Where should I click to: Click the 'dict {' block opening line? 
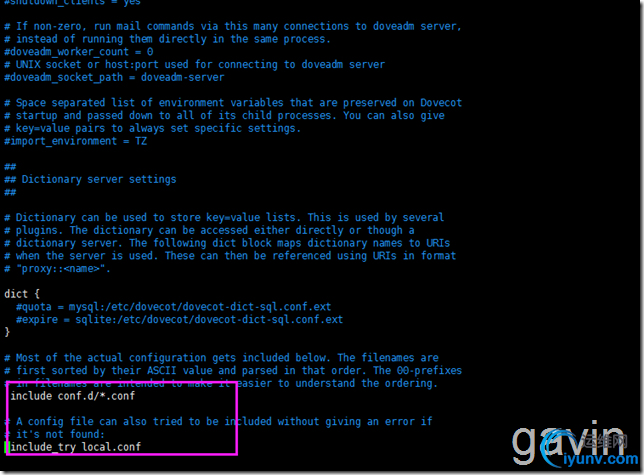click(x=22, y=294)
